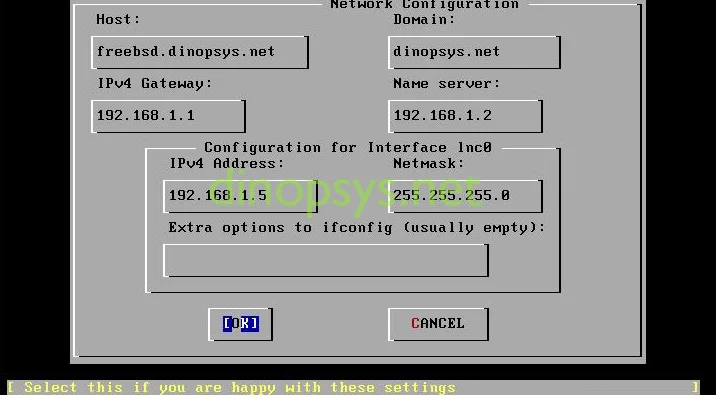Click the CANCEL button
This screenshot has width=716, height=395.
(x=438, y=324)
